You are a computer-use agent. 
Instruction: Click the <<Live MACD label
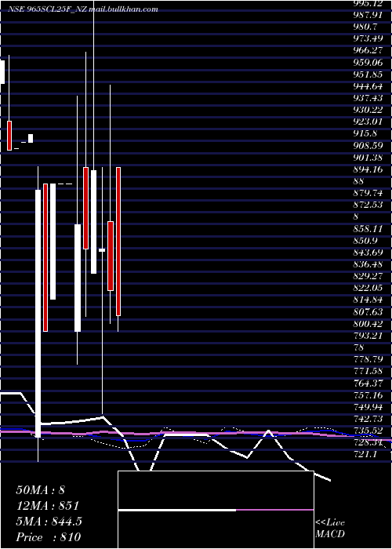[x=330, y=529]
